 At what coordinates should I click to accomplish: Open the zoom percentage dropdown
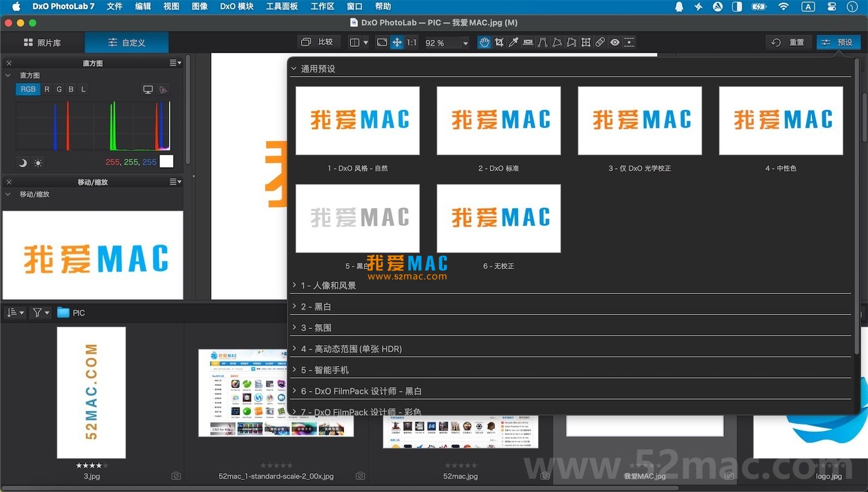point(465,43)
